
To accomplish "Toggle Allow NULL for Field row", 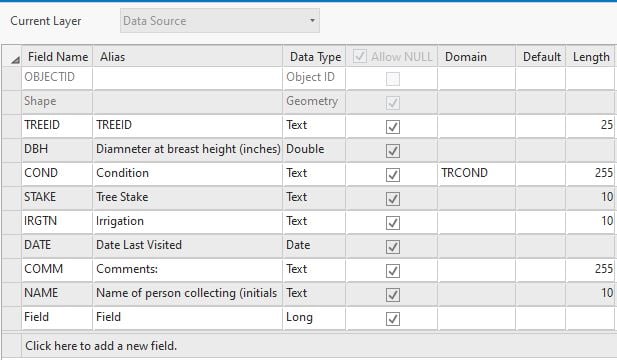I will [393, 319].
